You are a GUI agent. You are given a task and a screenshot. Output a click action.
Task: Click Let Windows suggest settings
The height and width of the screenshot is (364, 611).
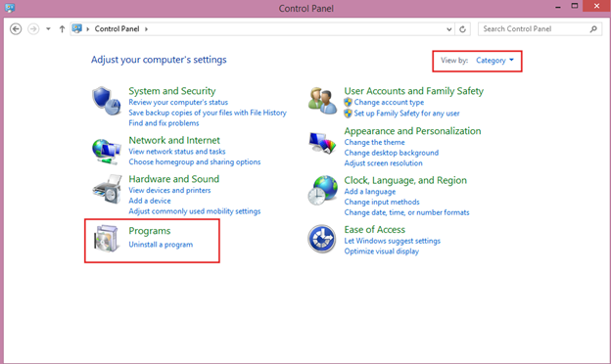point(392,241)
